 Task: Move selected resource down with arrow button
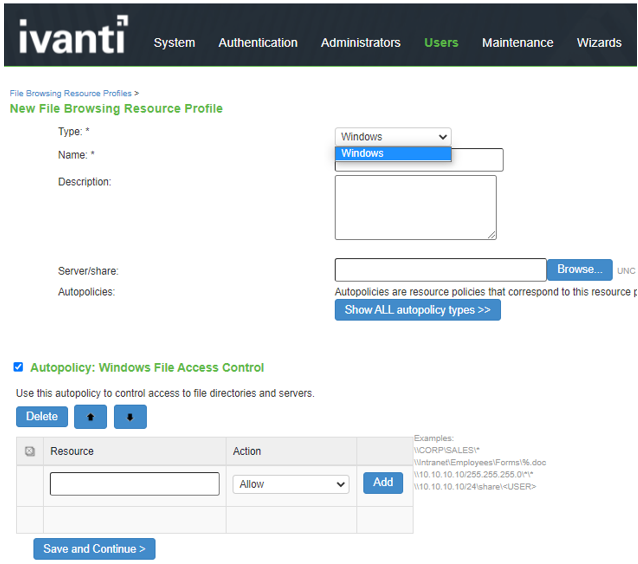pos(130,417)
